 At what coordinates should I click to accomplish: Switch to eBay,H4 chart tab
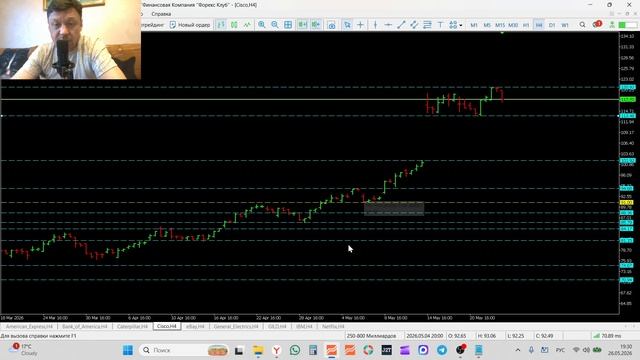pos(195,327)
